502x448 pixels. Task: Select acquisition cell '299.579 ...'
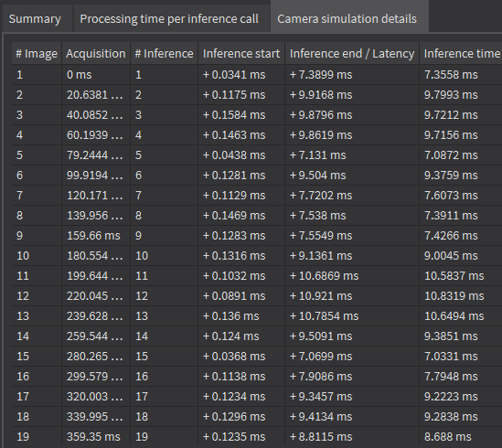pos(96,377)
